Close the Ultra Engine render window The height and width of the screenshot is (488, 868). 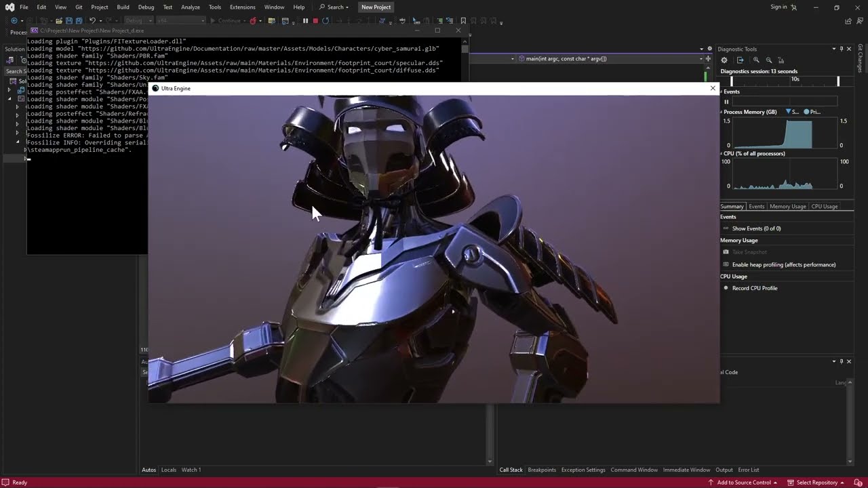[x=713, y=88]
